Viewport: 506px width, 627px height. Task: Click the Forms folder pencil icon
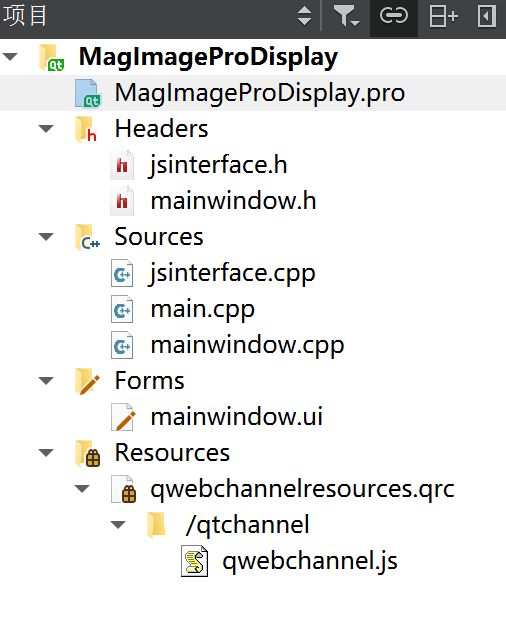(87, 381)
